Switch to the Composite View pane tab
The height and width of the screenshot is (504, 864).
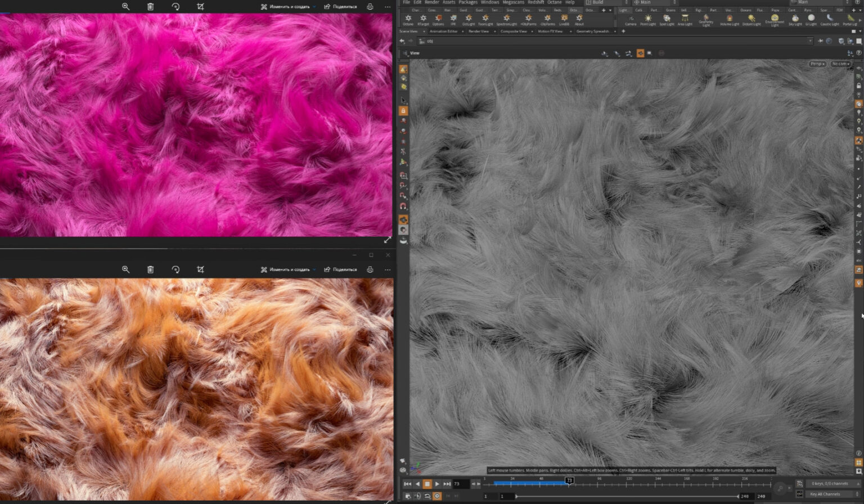(x=514, y=31)
